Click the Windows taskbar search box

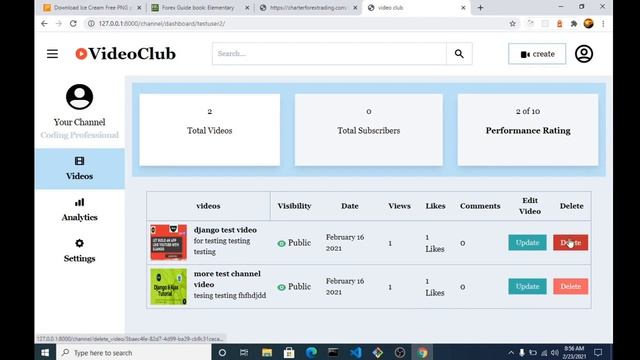[x=133, y=352]
